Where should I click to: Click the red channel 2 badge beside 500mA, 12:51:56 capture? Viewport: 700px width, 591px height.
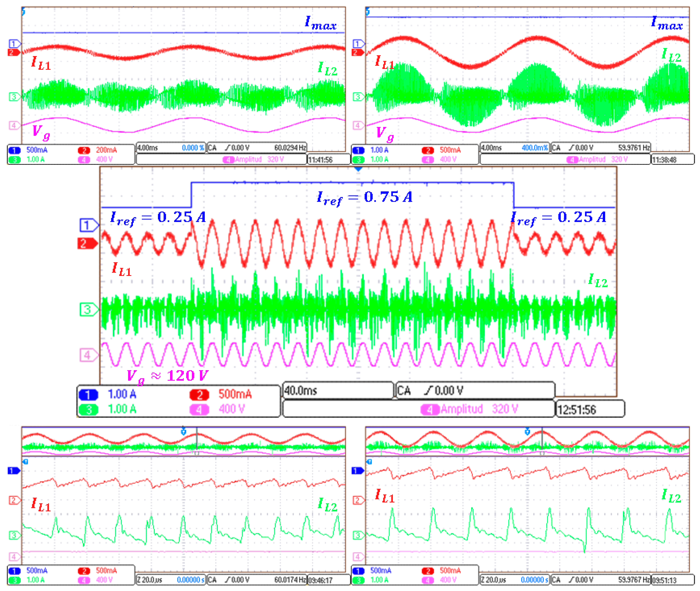click(199, 395)
